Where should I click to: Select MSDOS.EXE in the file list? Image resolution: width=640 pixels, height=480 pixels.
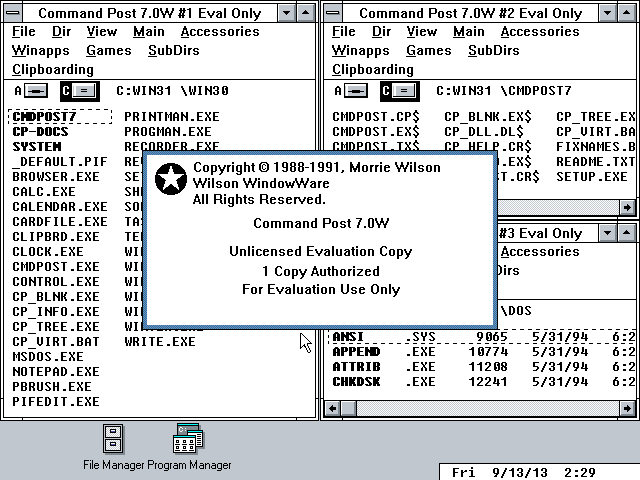click(48, 357)
